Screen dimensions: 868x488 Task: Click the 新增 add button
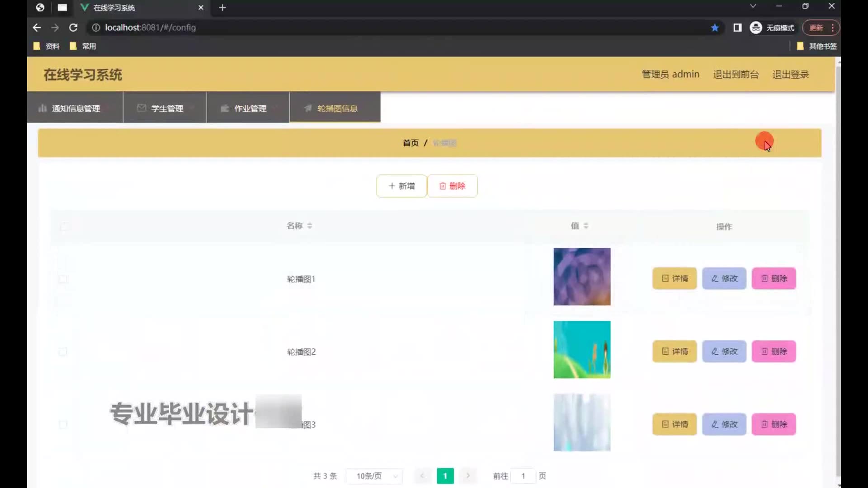click(401, 186)
